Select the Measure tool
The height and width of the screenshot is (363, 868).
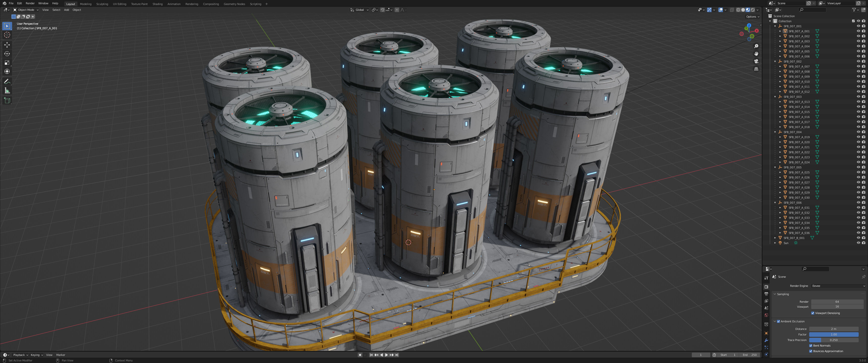(x=7, y=90)
